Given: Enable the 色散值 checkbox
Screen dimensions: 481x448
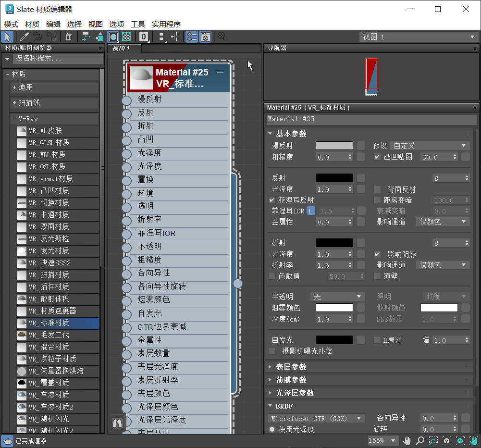Looking at the screenshot, I should [272, 276].
